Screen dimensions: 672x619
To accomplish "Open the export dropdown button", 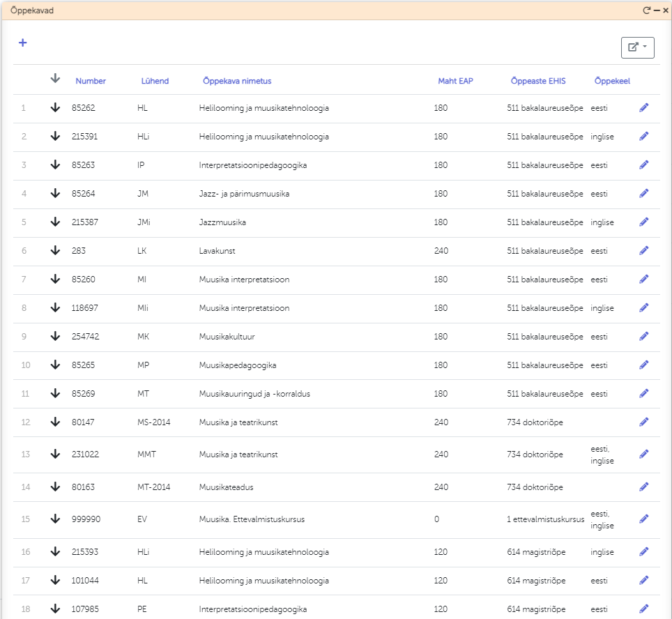I will click(x=637, y=47).
